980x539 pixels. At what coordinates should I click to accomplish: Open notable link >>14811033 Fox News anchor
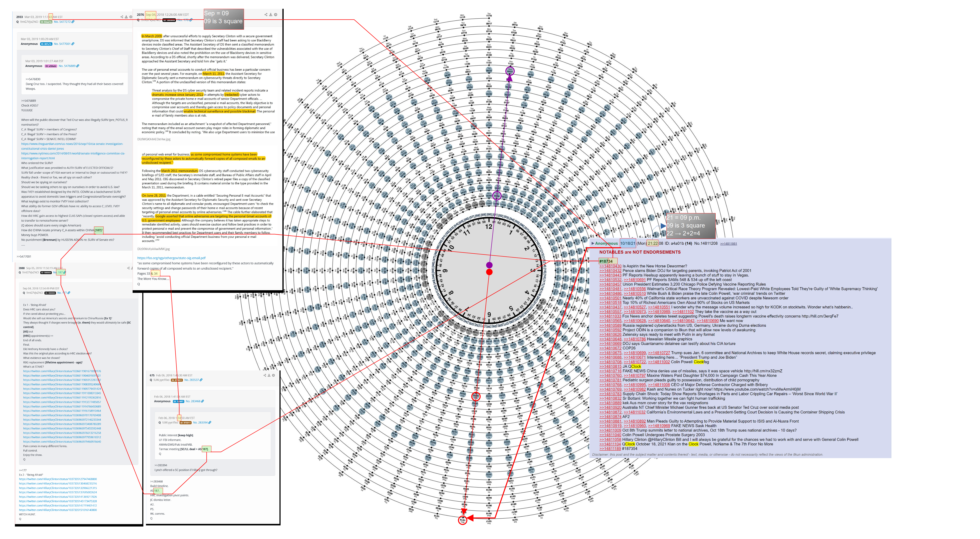(610, 316)
